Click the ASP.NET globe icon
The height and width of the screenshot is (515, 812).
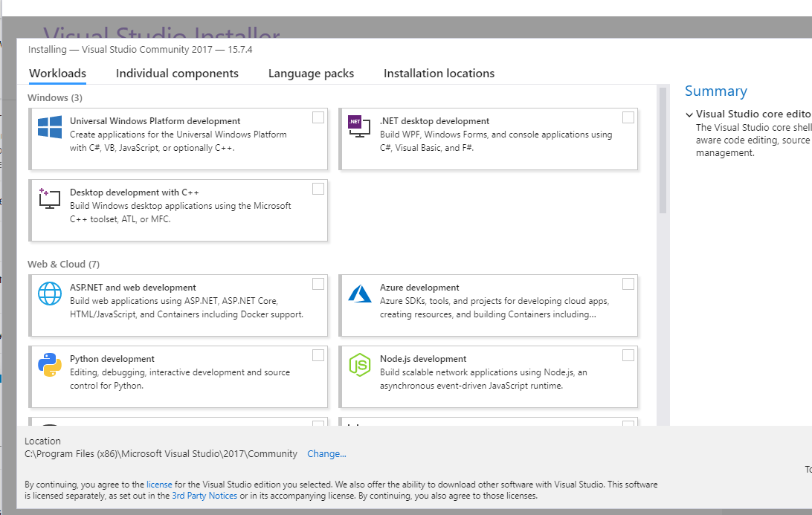50,294
